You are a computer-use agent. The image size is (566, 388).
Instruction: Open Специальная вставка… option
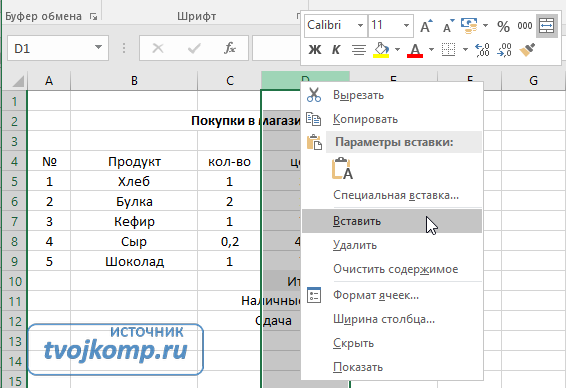click(x=396, y=195)
